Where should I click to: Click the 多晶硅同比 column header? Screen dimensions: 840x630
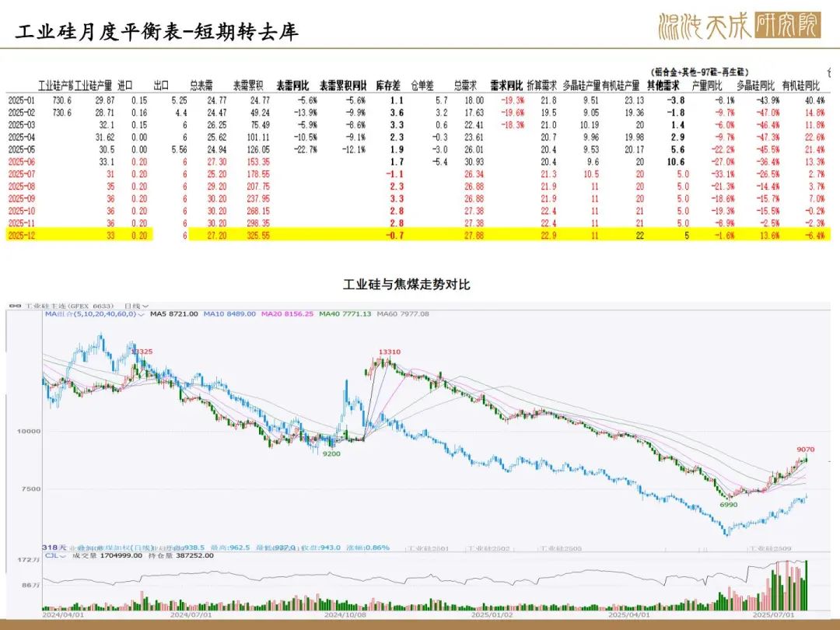pyautogui.click(x=755, y=86)
